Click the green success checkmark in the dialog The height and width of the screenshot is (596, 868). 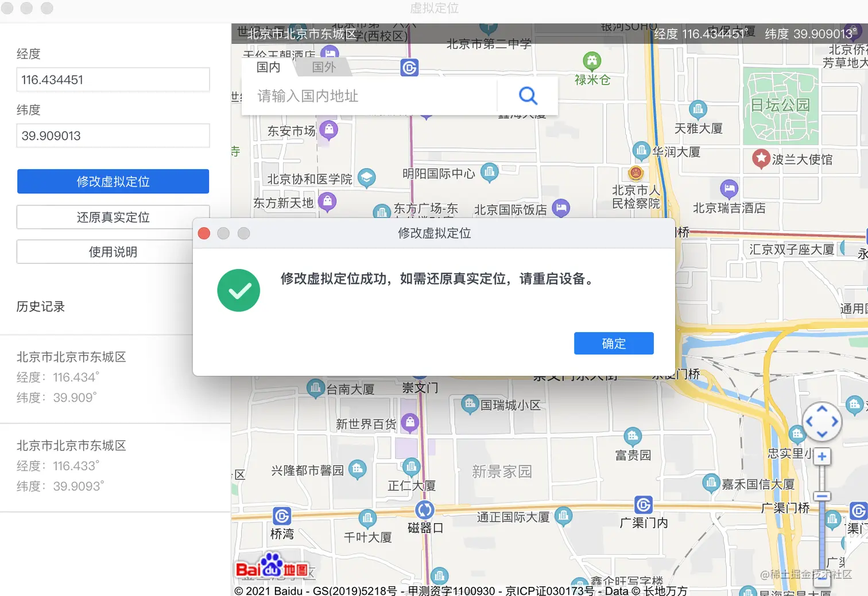(x=238, y=290)
